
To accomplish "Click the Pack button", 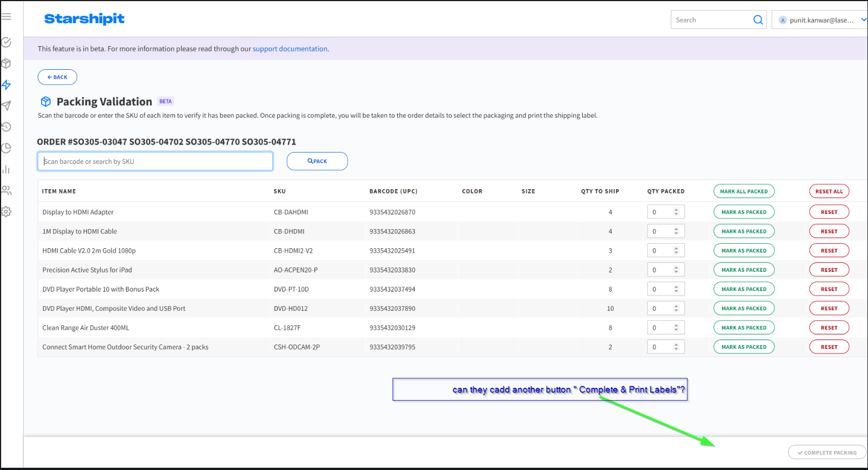I will (317, 161).
